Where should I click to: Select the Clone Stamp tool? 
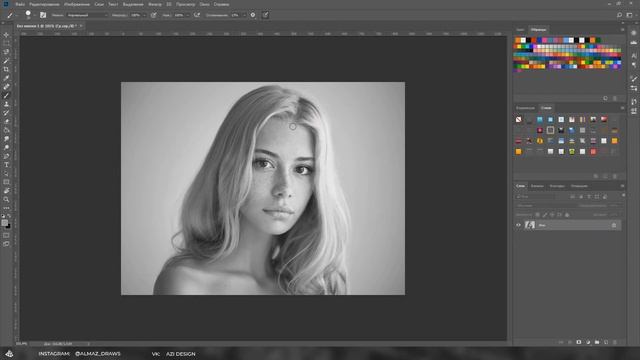tap(6, 104)
